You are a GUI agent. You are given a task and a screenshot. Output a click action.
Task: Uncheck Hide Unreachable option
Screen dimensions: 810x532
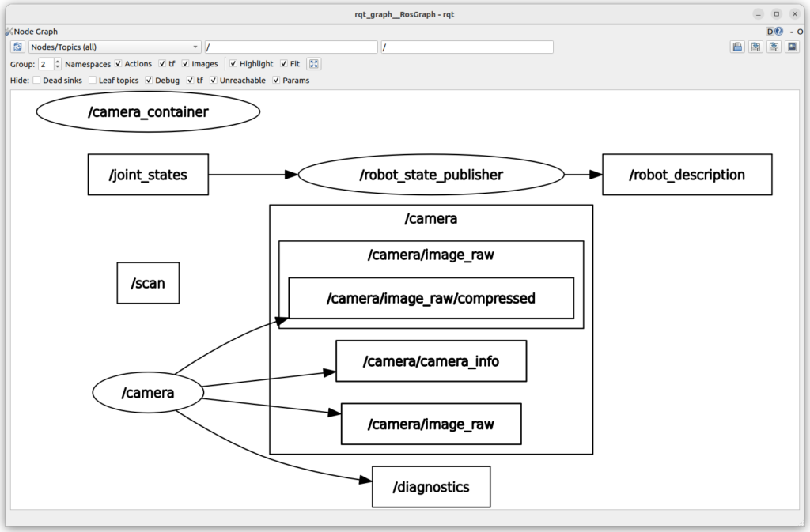click(214, 80)
